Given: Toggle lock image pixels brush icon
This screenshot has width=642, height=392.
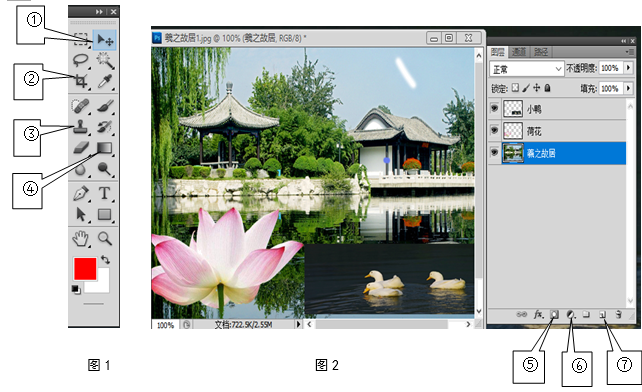Looking at the screenshot, I should pyautogui.click(x=526, y=88).
